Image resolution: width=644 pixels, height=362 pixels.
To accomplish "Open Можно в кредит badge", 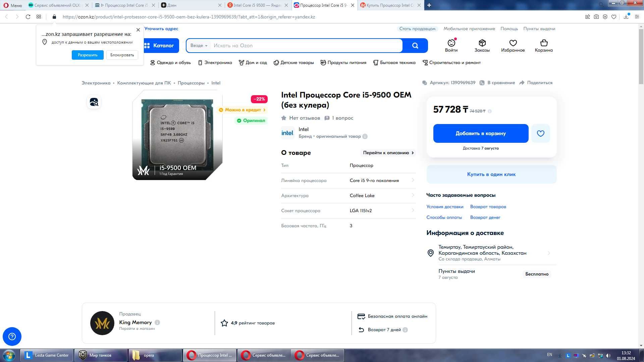I will point(242,110).
